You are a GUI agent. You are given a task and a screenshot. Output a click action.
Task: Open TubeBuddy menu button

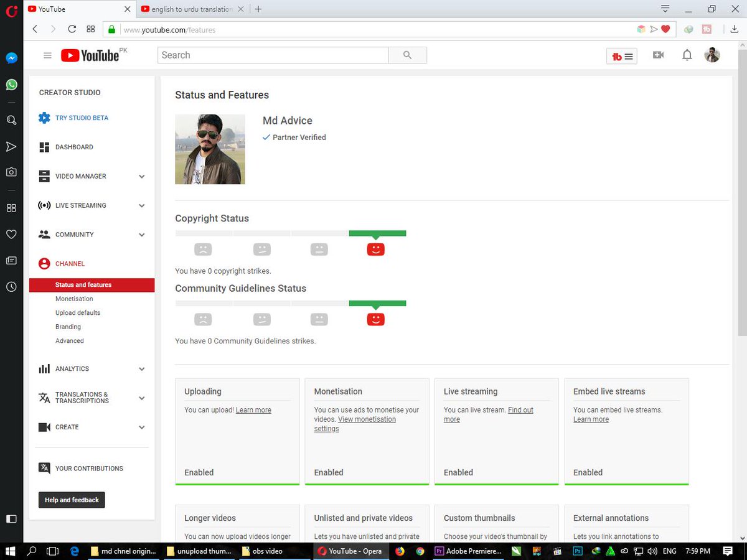point(621,56)
